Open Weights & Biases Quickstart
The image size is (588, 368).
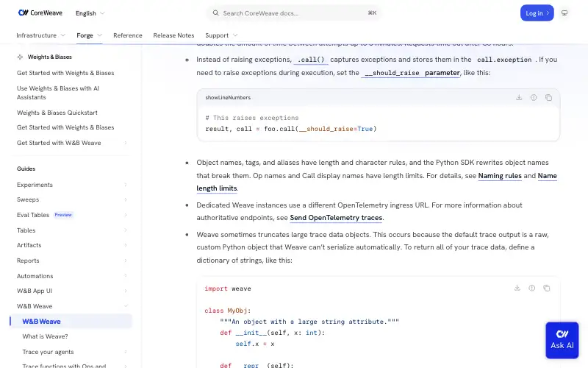pos(57,113)
